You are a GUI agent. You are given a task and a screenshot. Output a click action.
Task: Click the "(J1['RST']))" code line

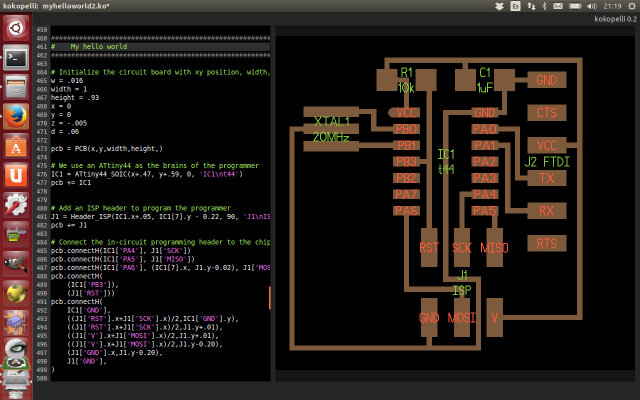pos(91,293)
